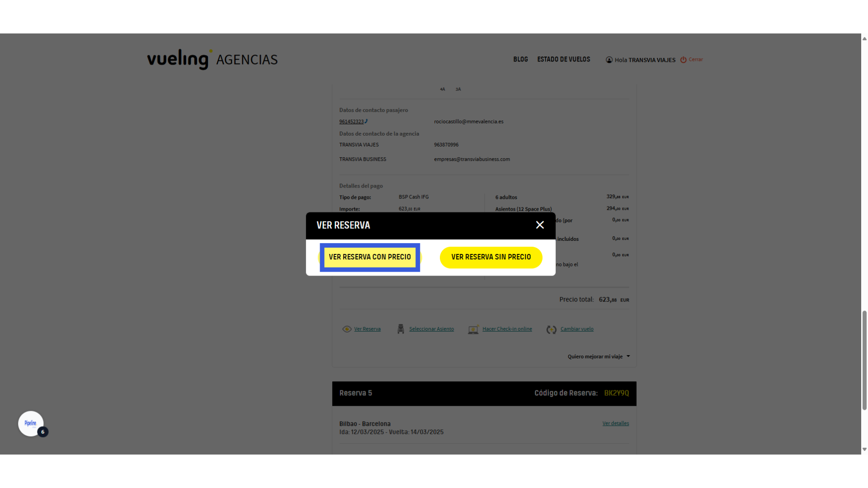Click the Bilbao - Barcelona route text
This screenshot has width=868, height=488.
pos(365,424)
